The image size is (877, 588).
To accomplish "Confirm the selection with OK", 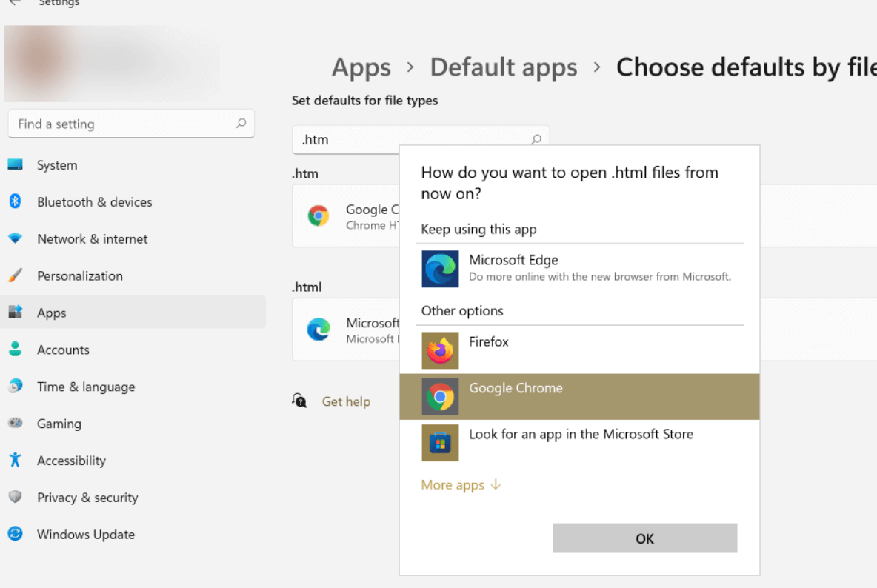I will (644, 538).
